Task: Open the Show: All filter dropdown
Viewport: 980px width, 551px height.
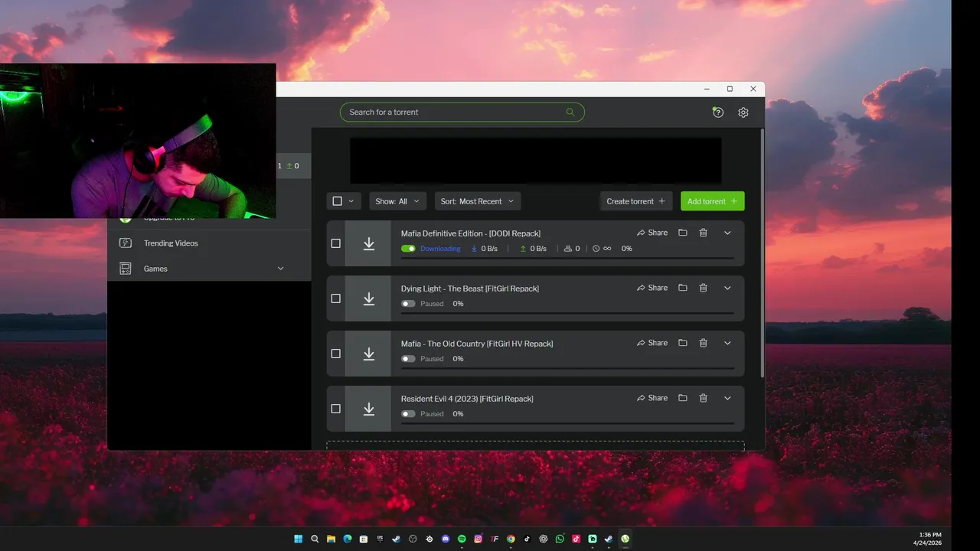Action: (398, 201)
